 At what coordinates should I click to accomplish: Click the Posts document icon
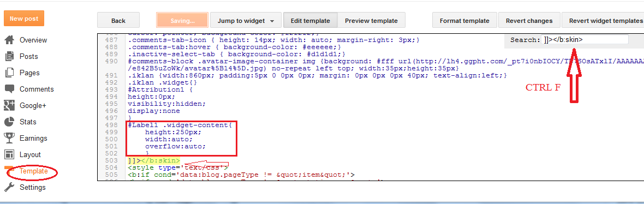(x=9, y=56)
